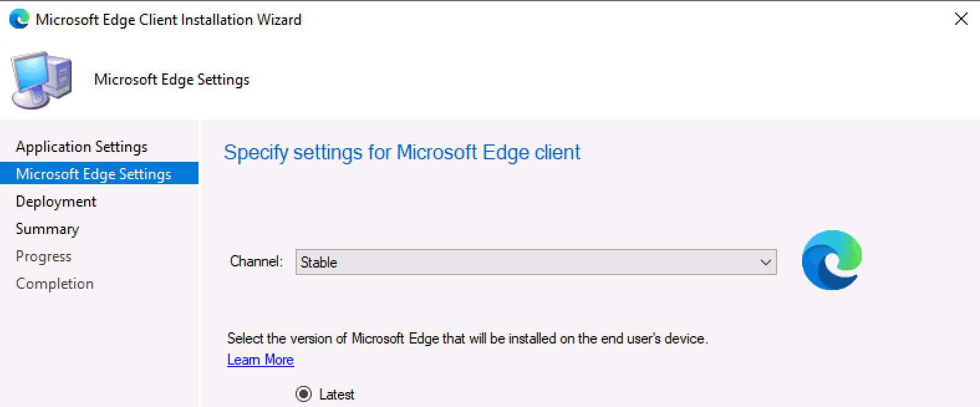Click the computer wizard icon in header
Image resolution: width=980 pixels, height=407 pixels.
[41, 80]
